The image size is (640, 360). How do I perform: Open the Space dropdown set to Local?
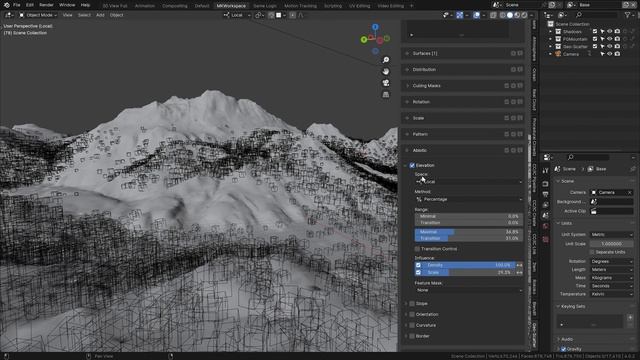coord(469,182)
